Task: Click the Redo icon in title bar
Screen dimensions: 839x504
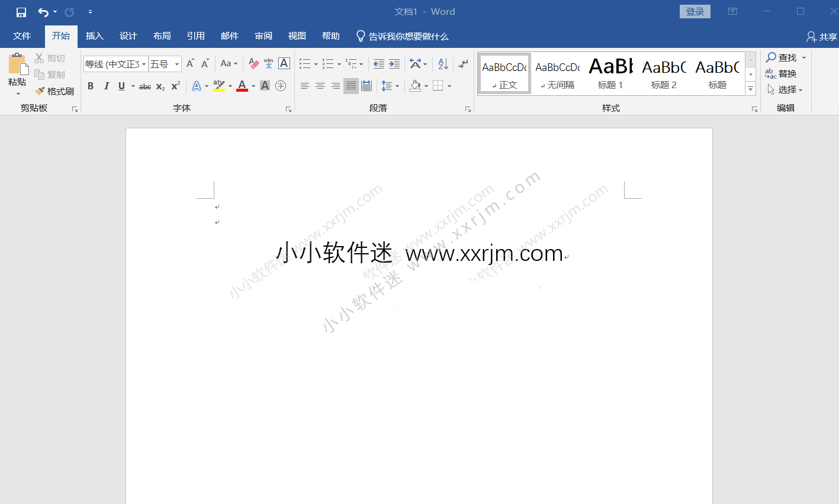Action: click(x=69, y=12)
